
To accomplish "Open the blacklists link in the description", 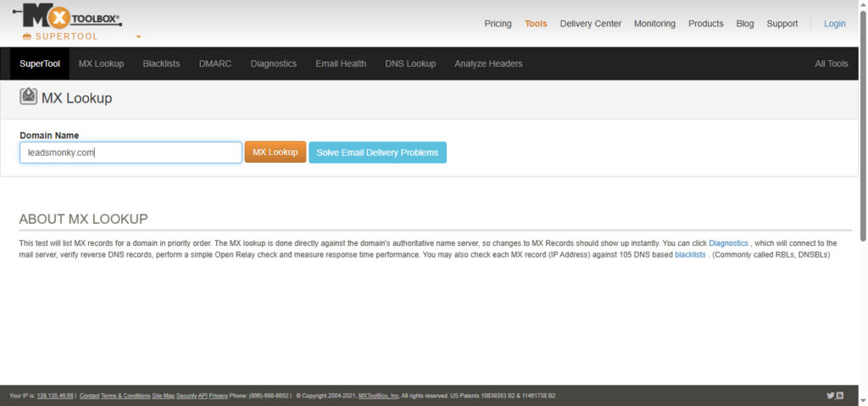I will 689,254.
